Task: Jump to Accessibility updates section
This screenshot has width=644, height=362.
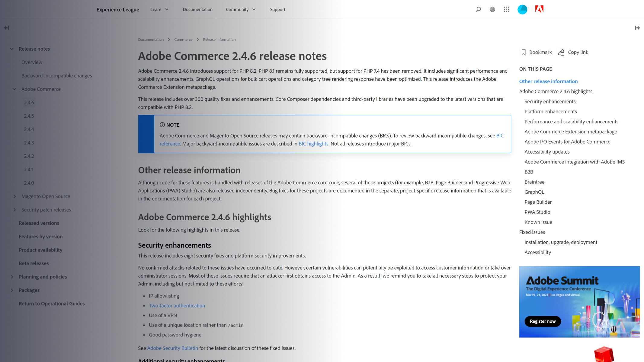Action: [547, 152]
